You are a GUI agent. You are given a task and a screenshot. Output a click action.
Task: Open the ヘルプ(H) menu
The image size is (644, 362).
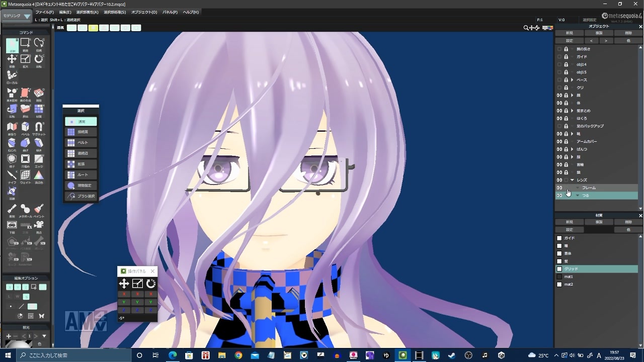[191, 12]
